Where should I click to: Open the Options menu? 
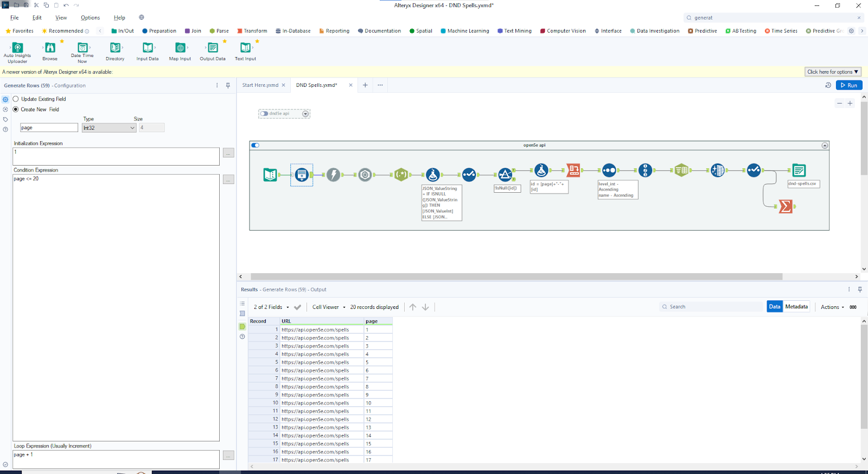90,17
